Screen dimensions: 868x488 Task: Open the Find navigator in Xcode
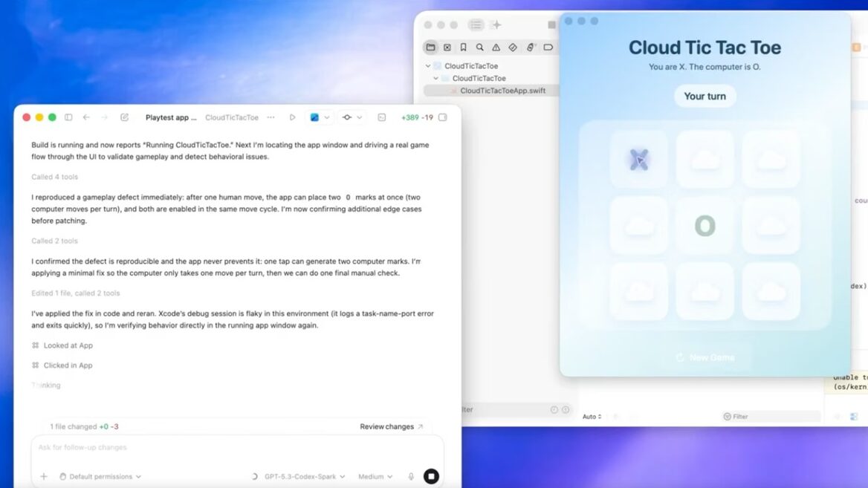[479, 47]
